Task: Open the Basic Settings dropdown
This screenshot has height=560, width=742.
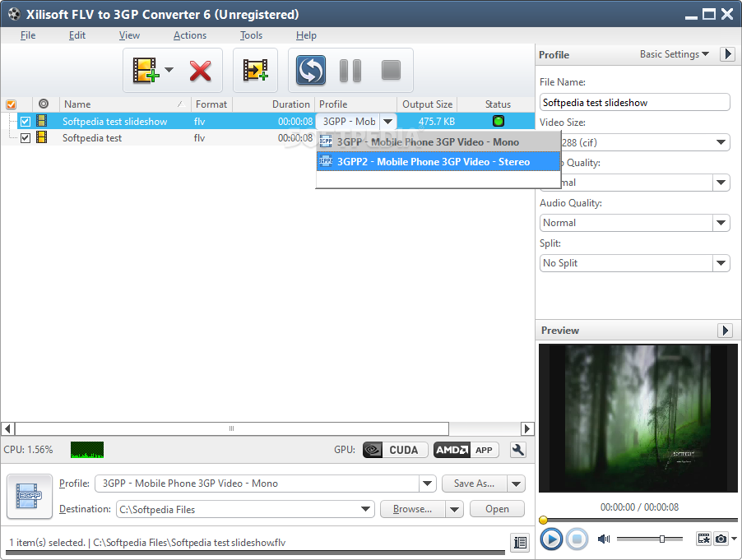Action: pyautogui.click(x=675, y=54)
